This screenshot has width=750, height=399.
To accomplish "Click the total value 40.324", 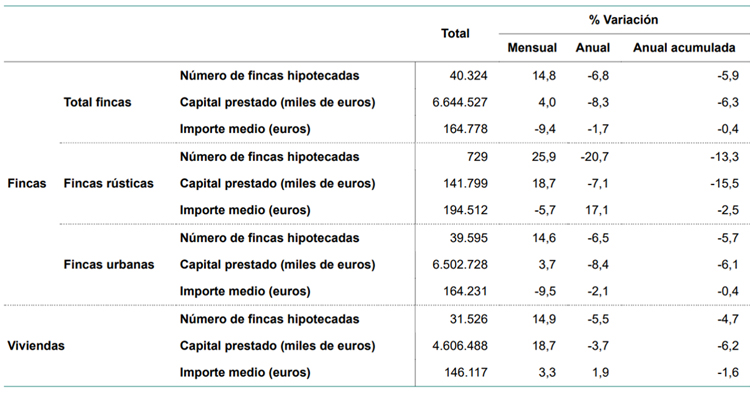I will pyautogui.click(x=468, y=76).
